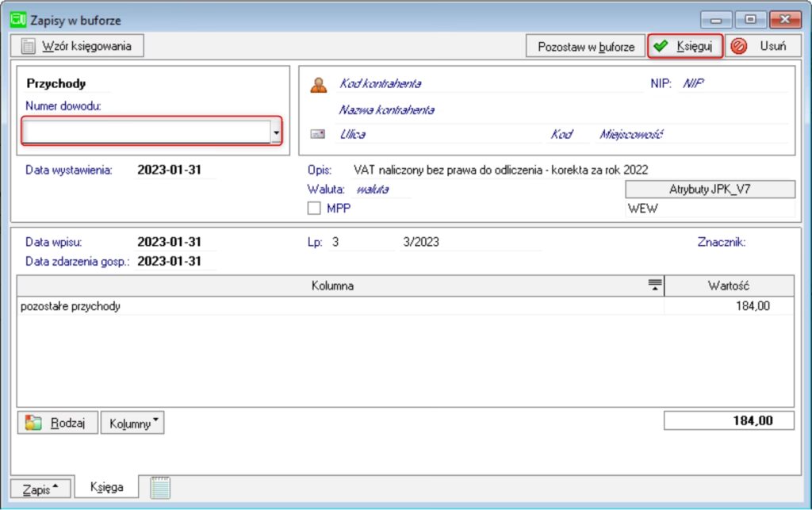Enable the MPP checkbox

click(314, 209)
